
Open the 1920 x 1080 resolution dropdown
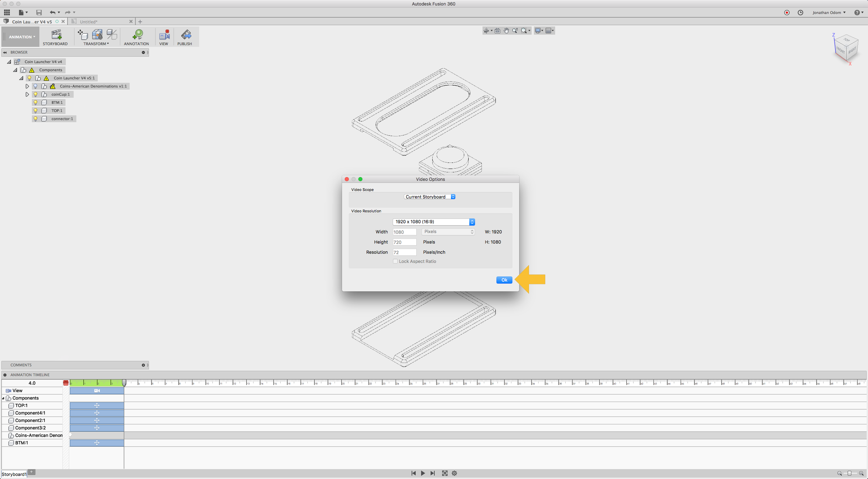click(x=434, y=222)
